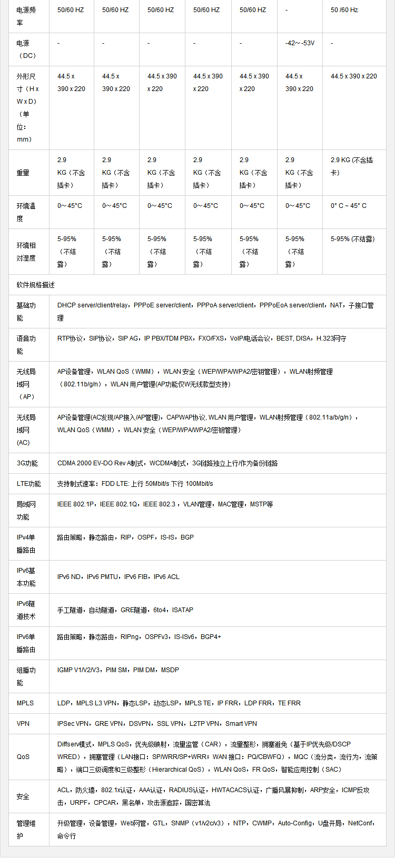Click the 管理维护 row label

point(26,830)
